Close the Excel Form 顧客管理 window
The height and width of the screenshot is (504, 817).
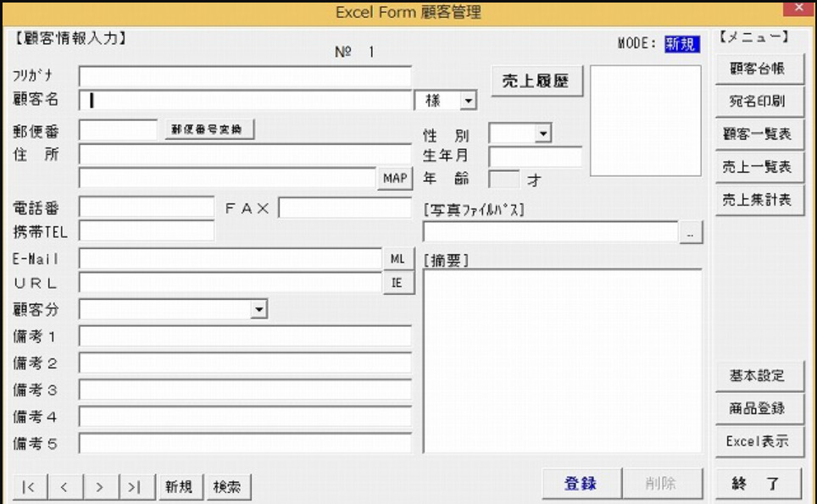pos(798,8)
